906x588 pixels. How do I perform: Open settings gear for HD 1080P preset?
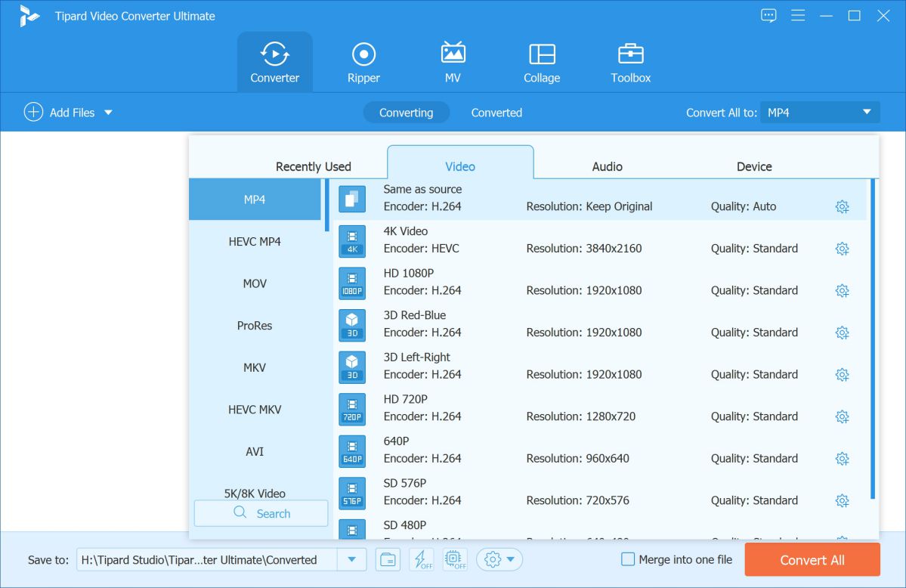(842, 291)
